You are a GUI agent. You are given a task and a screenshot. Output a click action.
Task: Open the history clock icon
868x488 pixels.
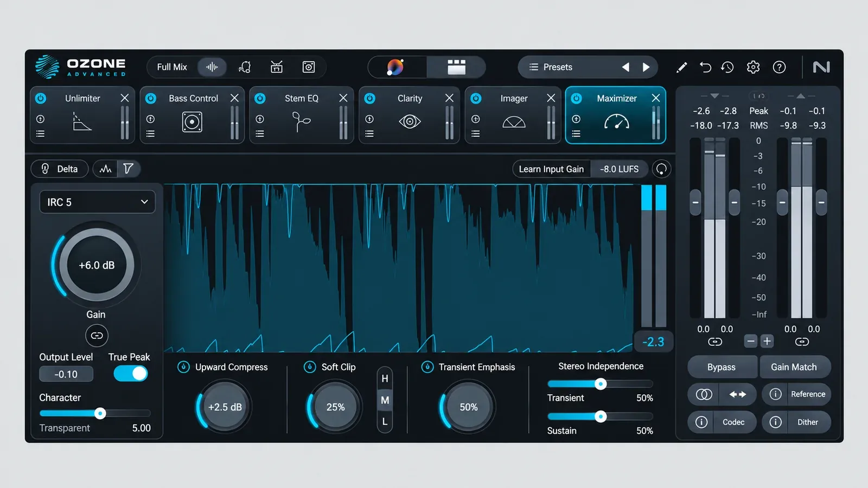tap(727, 67)
